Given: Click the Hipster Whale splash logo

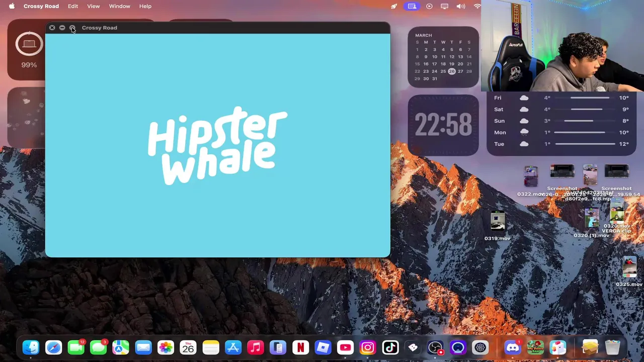Looking at the screenshot, I should coord(217,145).
